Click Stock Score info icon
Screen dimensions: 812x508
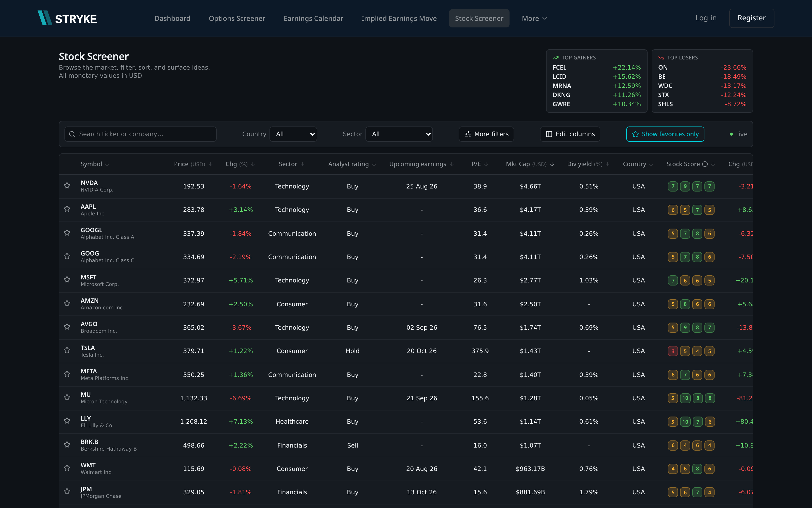(705, 164)
